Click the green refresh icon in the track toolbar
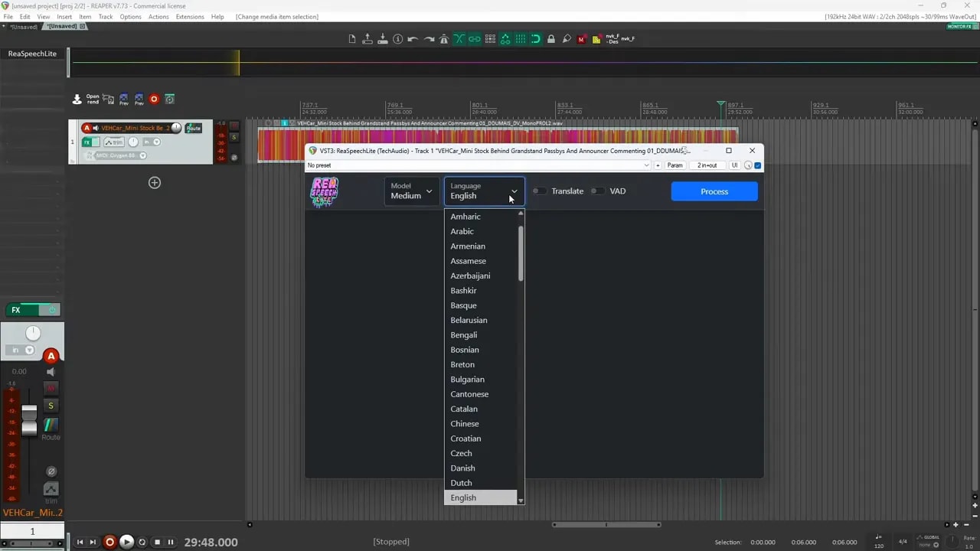Viewport: 980px width, 551px height. pyautogui.click(x=170, y=99)
